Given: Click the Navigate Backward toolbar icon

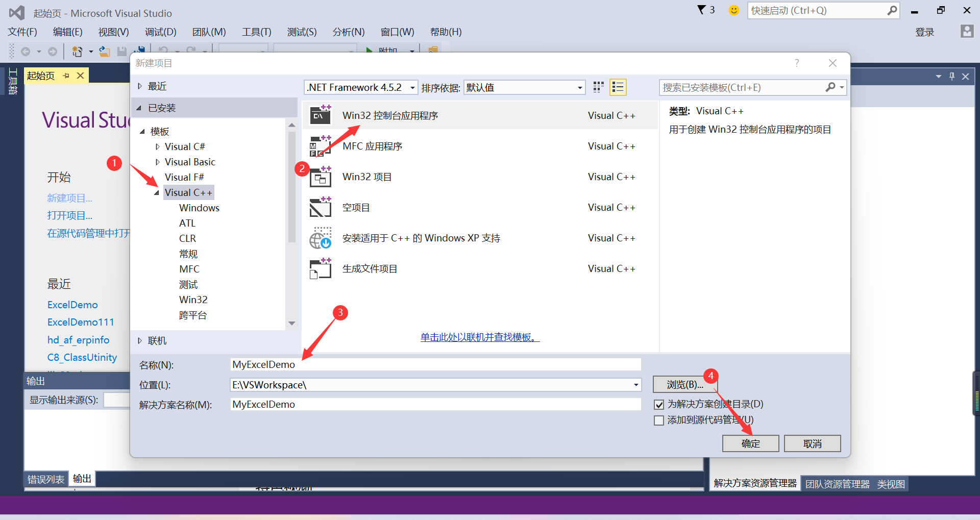Looking at the screenshot, I should pyautogui.click(x=26, y=51).
